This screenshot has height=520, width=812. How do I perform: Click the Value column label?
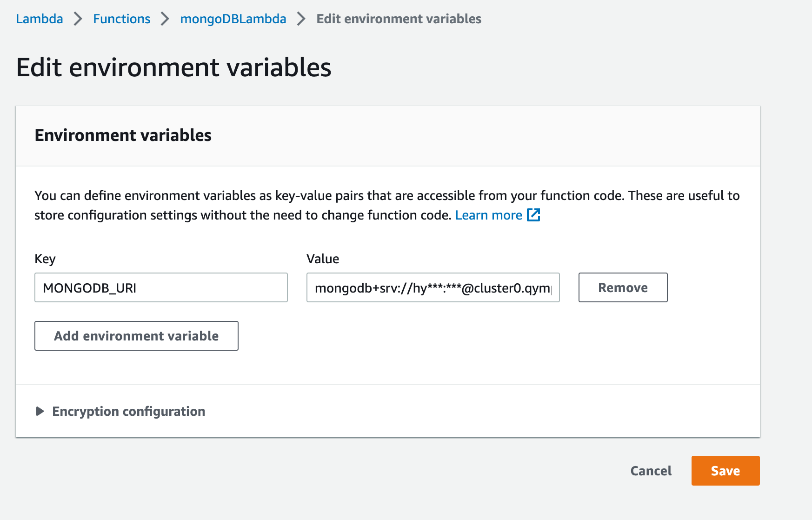(323, 259)
